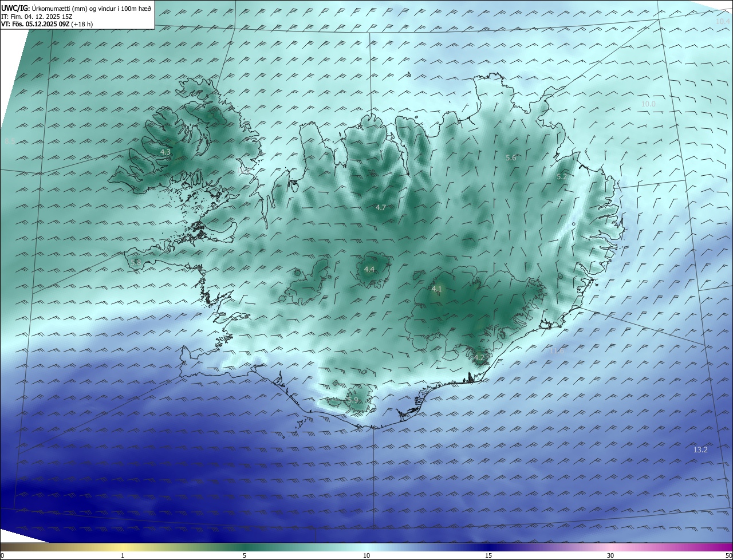Click the 11.6 value offshore southeast

557,350
